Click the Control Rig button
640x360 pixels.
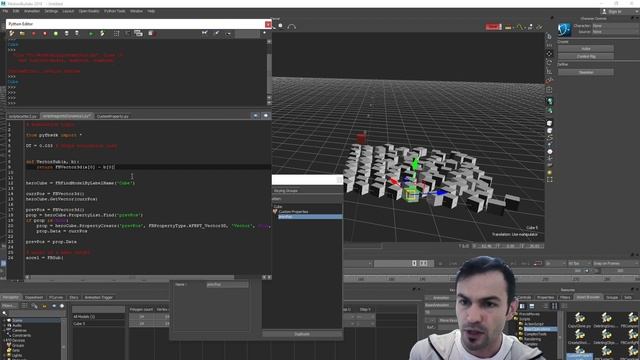click(586, 56)
